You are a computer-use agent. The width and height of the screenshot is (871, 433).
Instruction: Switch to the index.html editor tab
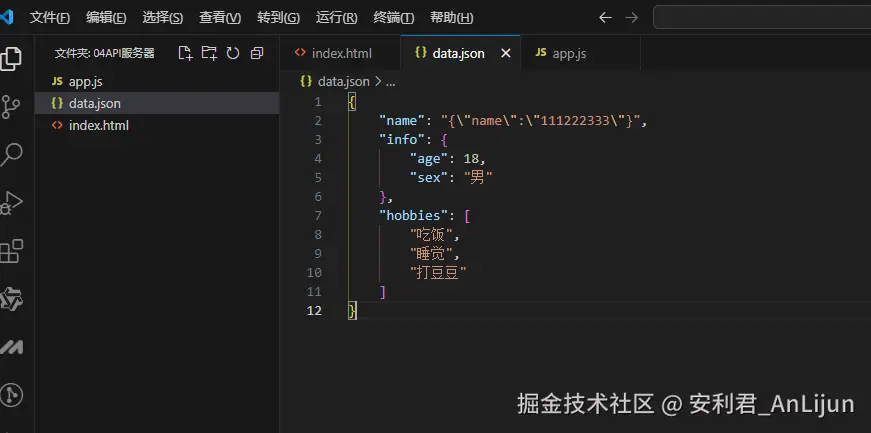pyautogui.click(x=340, y=53)
